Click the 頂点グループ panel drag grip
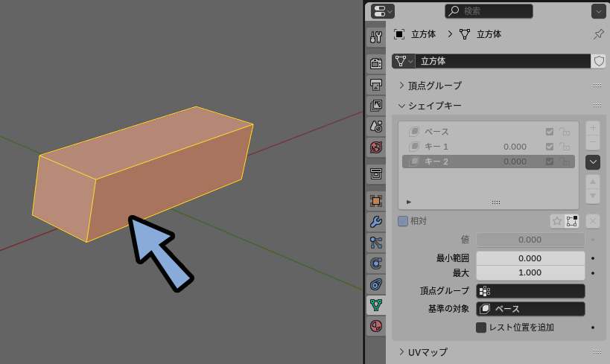This screenshot has width=610, height=364. pos(597,86)
